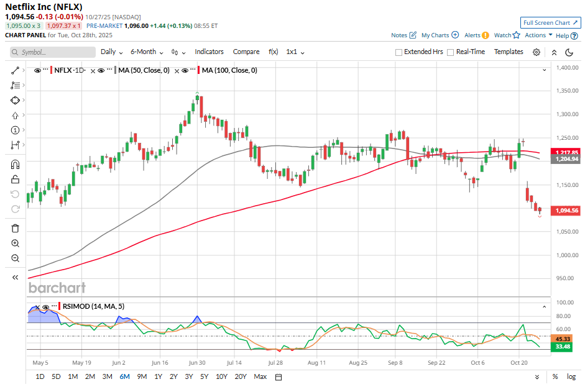Open chart settings gear icon
585x392 pixels.
(537, 52)
